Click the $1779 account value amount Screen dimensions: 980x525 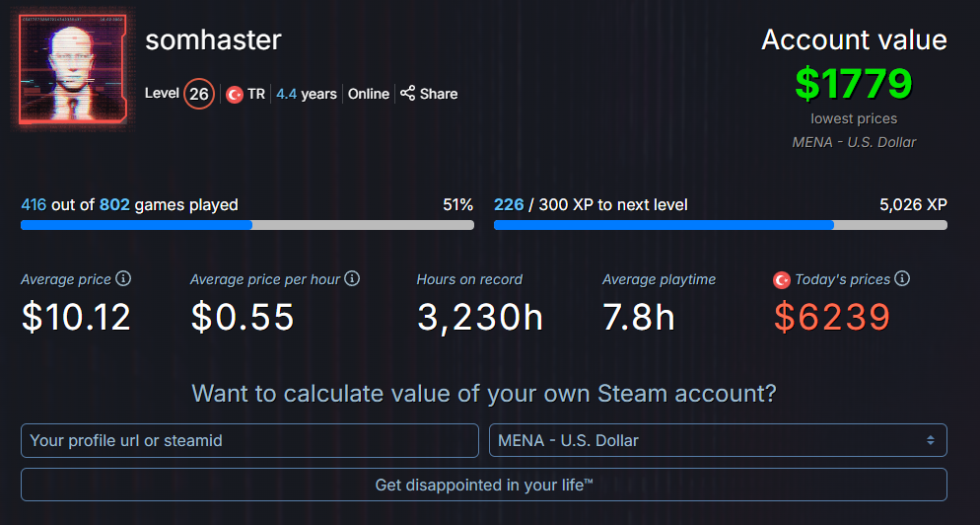point(854,83)
